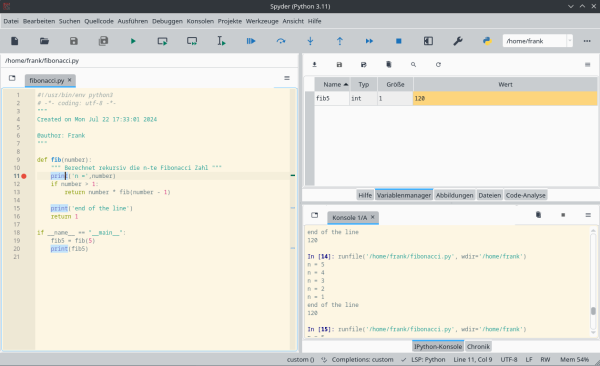
Task: Run the current cell icon
Action: [162, 41]
